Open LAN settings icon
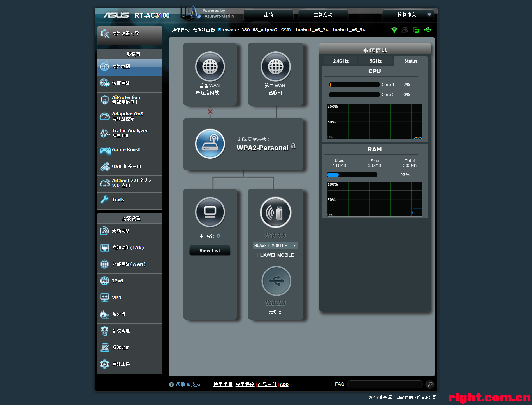This screenshot has height=405, width=532. [105, 247]
